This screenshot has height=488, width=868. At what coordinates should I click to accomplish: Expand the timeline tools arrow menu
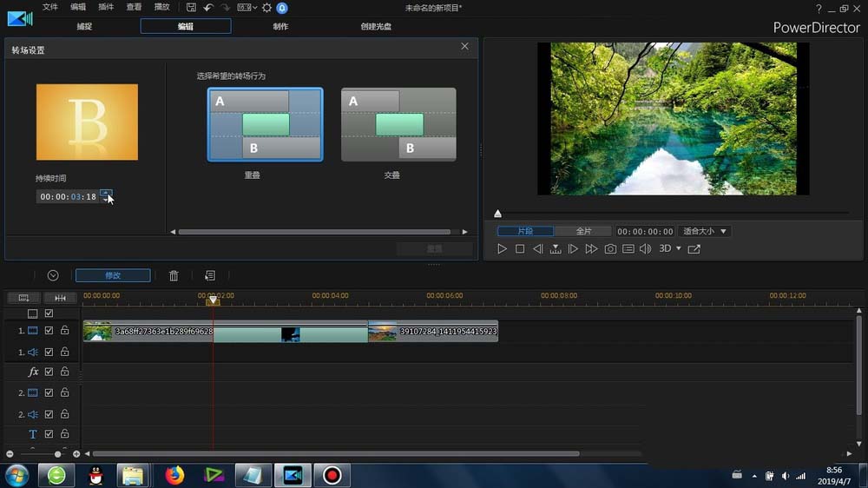53,275
